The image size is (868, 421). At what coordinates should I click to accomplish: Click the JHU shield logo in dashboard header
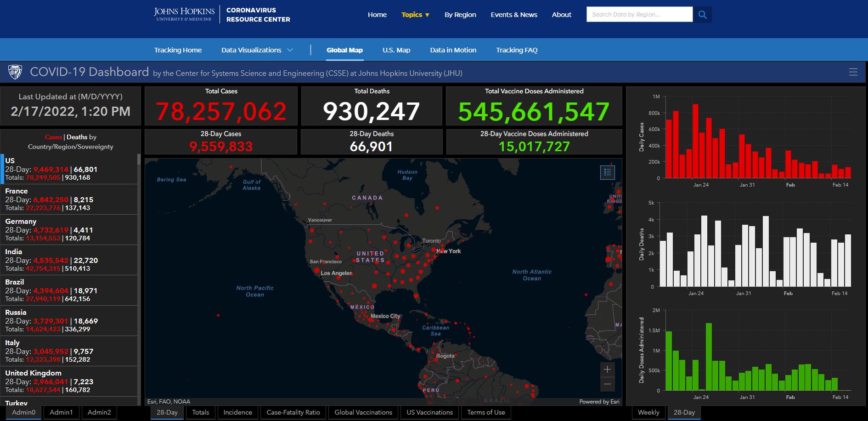[x=15, y=72]
